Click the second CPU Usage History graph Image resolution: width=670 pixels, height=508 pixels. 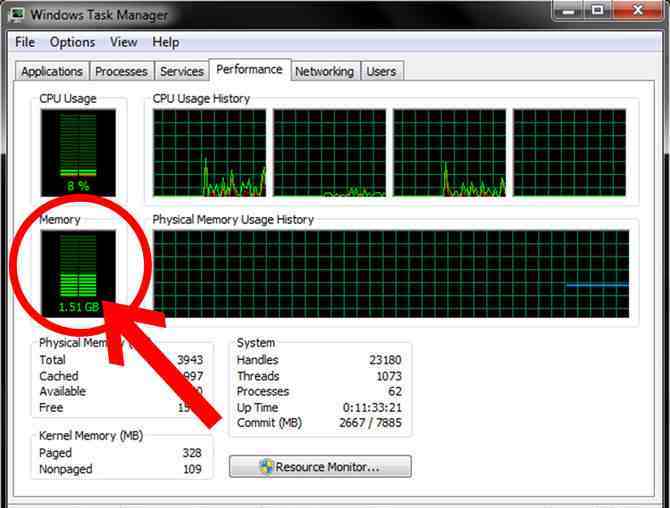[x=329, y=153]
